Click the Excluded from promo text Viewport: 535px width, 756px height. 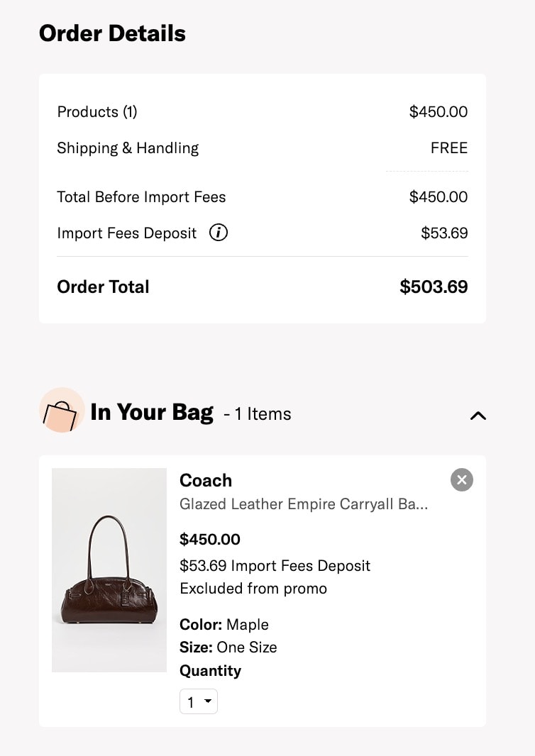click(x=253, y=588)
